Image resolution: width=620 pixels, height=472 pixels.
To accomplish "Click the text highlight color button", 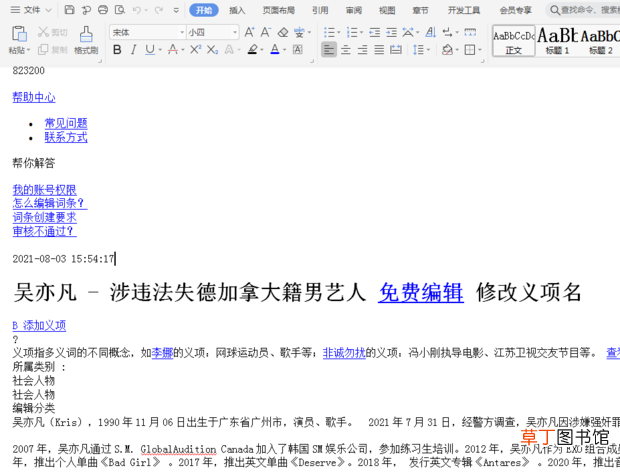I will pyautogui.click(x=252, y=49).
